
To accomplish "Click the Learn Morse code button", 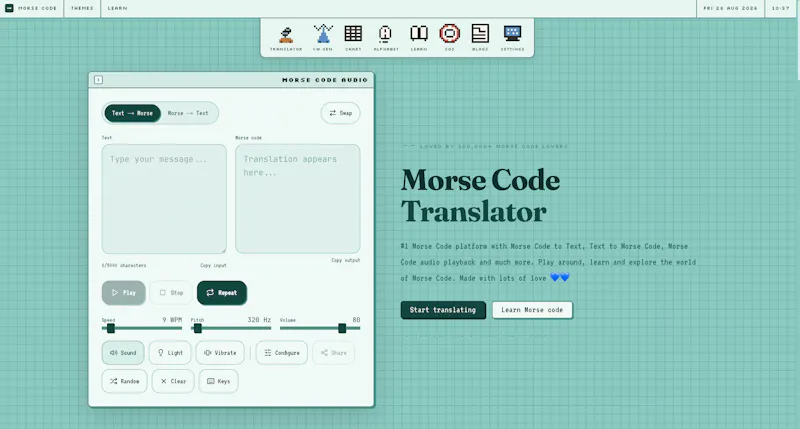I will pos(532,310).
